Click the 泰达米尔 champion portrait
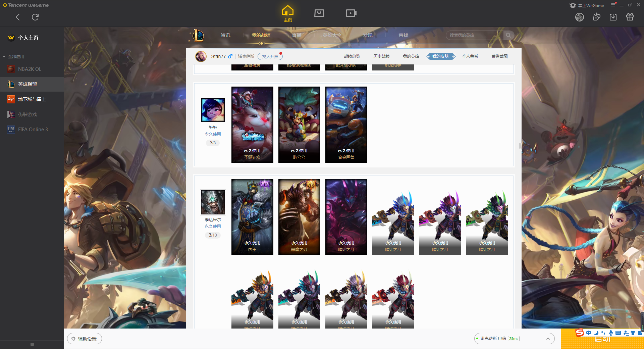644x349 pixels. (x=213, y=202)
